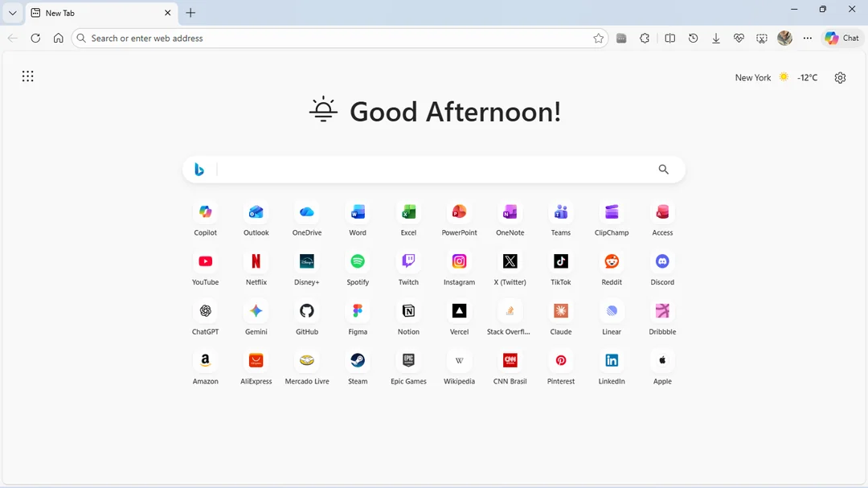The height and width of the screenshot is (488, 868).
Task: Launch the Word shortcut
Action: click(x=358, y=219)
